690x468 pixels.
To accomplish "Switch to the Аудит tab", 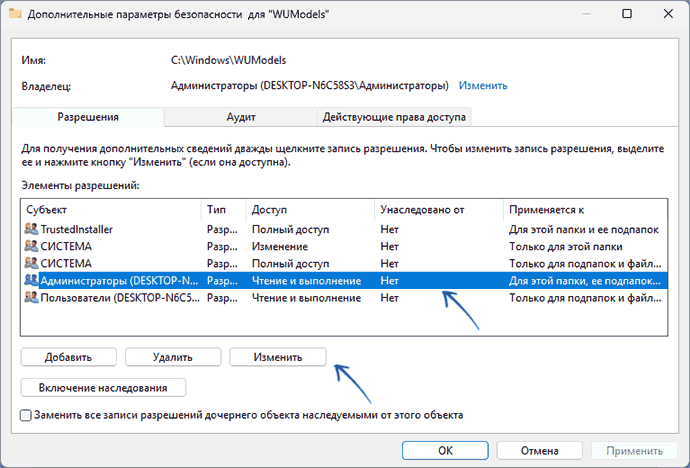I will point(239,117).
